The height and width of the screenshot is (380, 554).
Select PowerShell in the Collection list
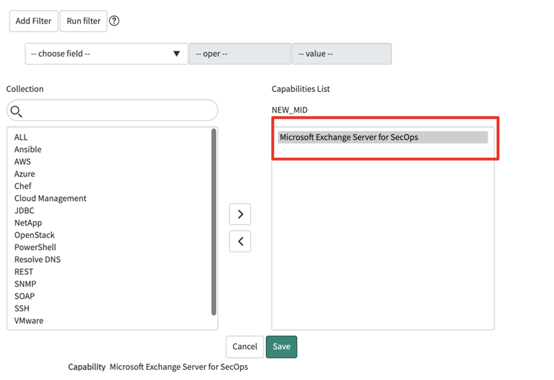point(35,247)
